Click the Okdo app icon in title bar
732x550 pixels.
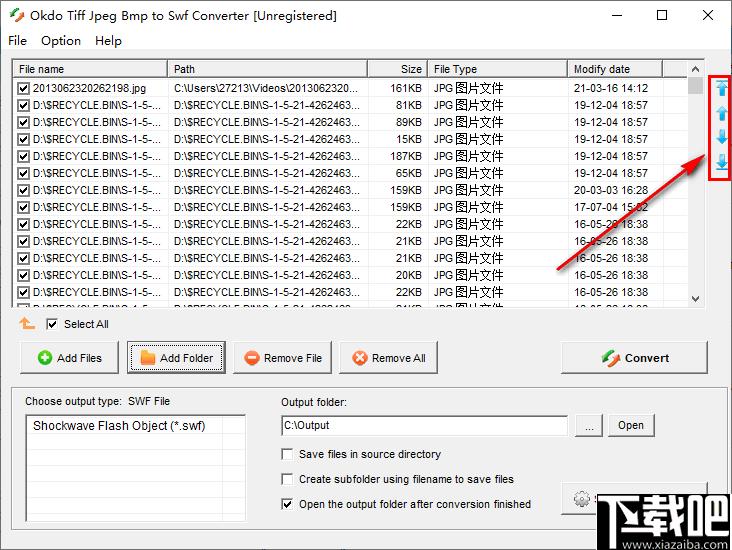coord(17,15)
